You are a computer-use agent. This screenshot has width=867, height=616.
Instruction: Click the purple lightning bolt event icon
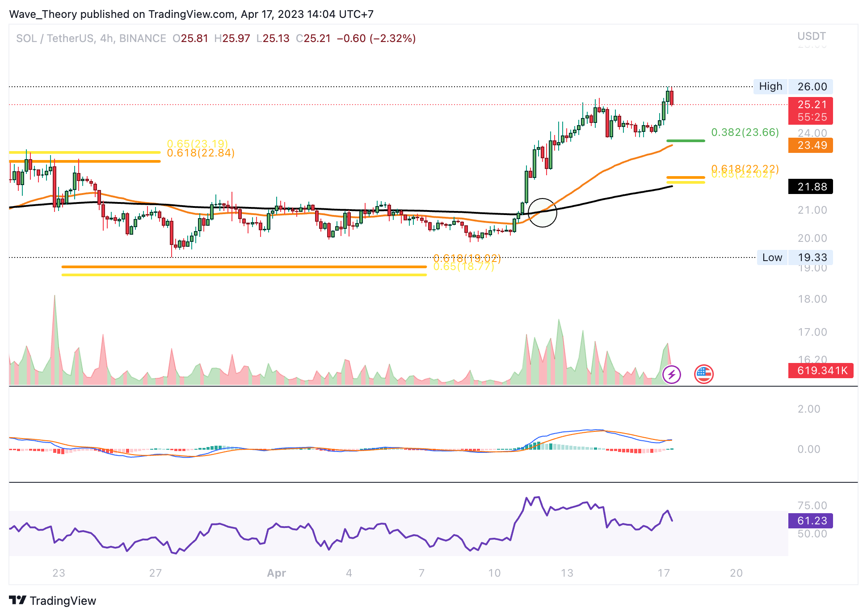671,374
